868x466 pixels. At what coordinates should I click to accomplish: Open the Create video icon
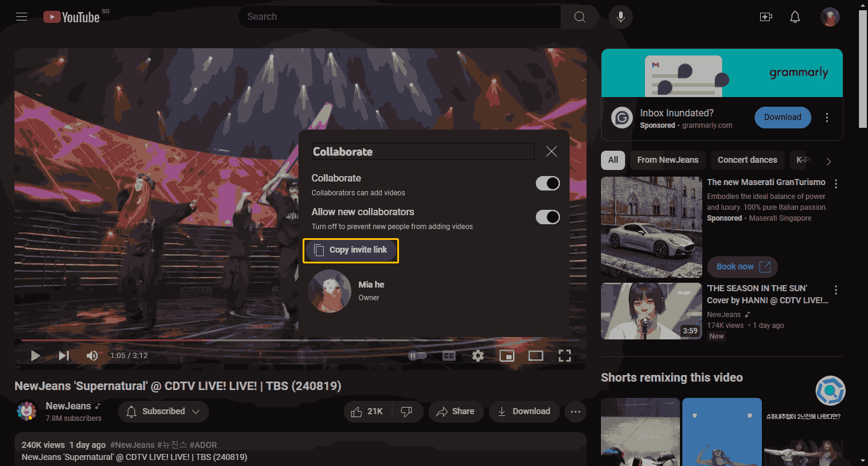click(x=766, y=17)
